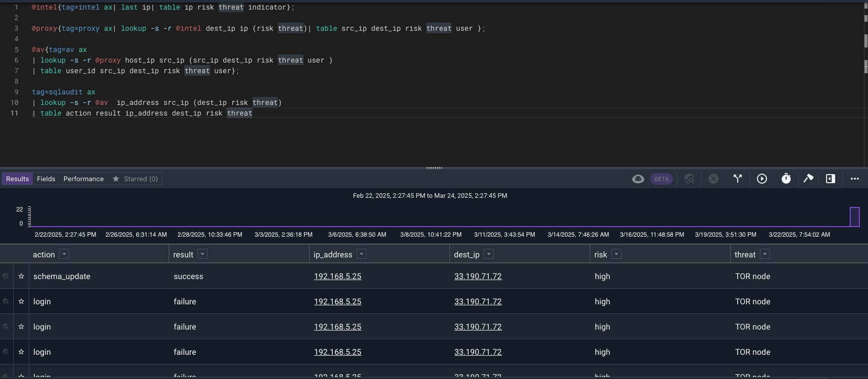Image resolution: width=868 pixels, height=379 pixels.
Task: Click 'user_id' in editor line 7
Action: (x=81, y=71)
